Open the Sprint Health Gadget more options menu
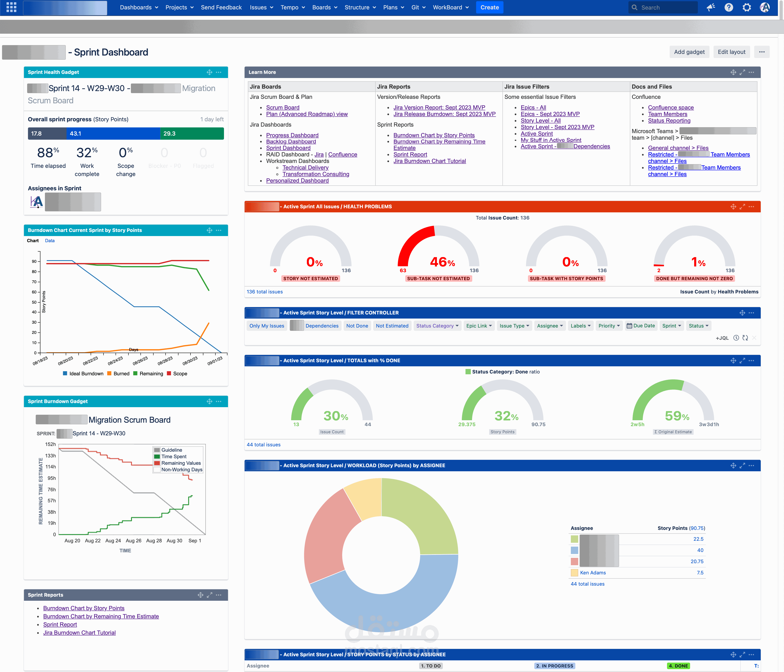Viewport: 784px width, 672px height. pos(219,72)
